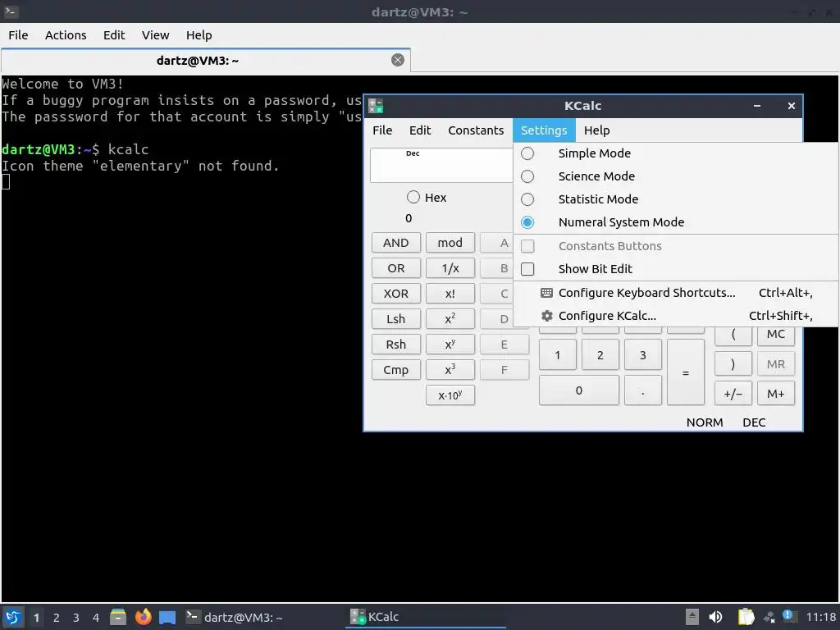
Task: Open the clipboard manager tray icon
Action: (746, 617)
